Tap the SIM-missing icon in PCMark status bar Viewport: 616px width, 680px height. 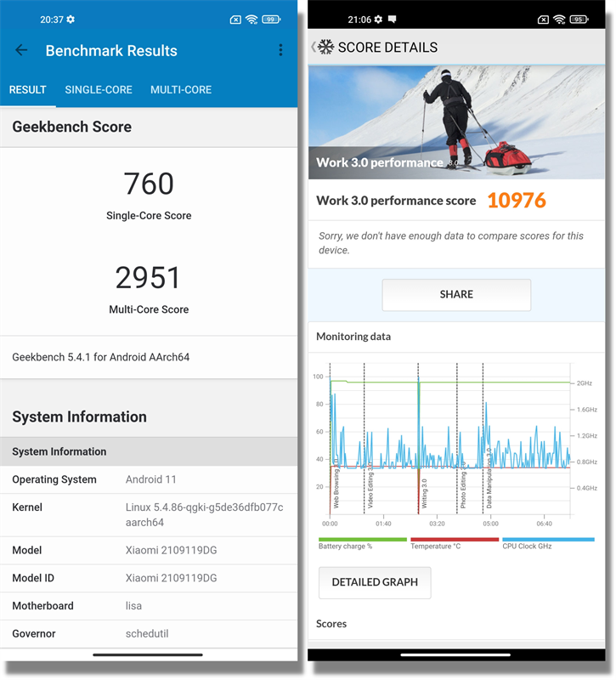tap(543, 20)
